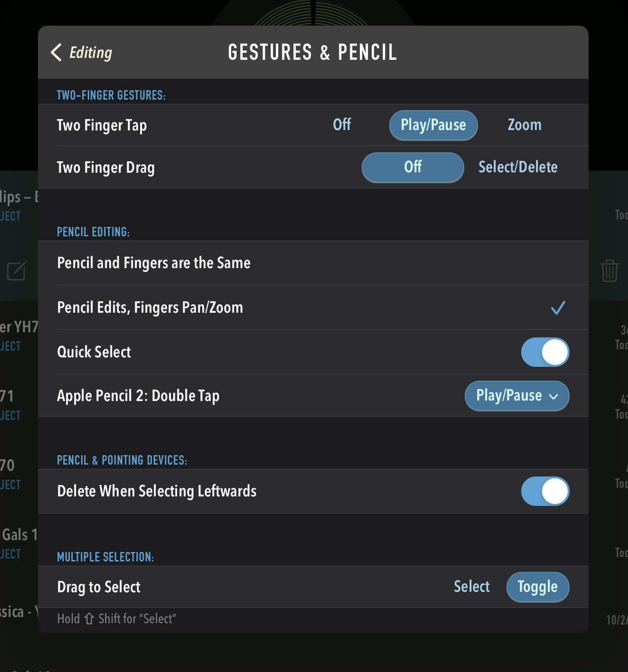628x672 pixels.
Task: Choose Pencil Edits, Fingers Pan/Zoom option
Action: click(x=150, y=308)
